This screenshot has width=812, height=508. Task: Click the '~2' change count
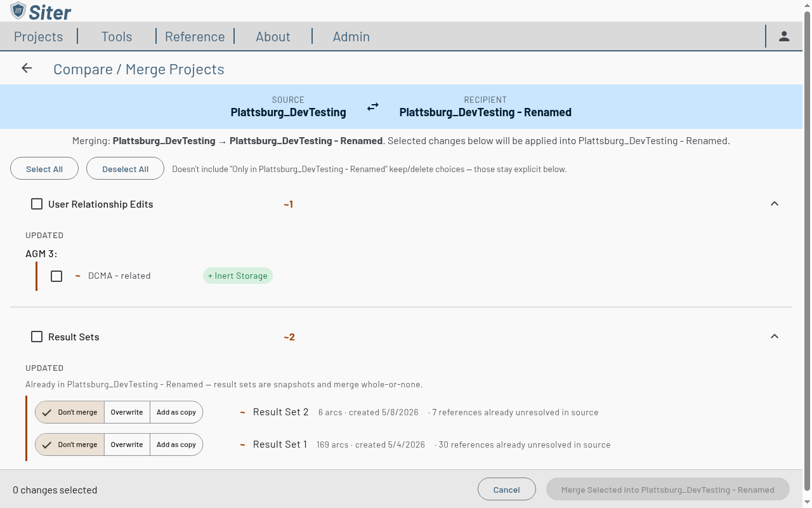click(x=289, y=337)
